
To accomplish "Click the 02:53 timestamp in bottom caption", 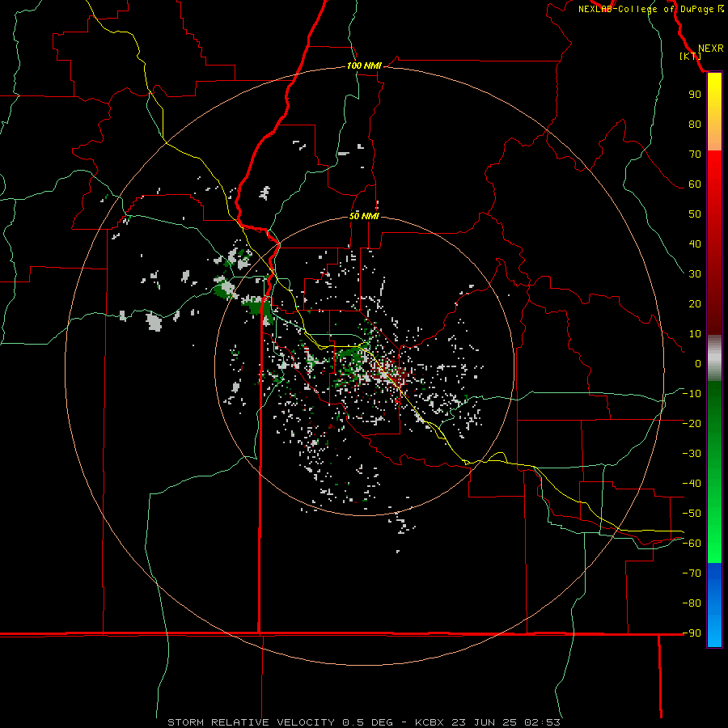I will click(542, 722).
